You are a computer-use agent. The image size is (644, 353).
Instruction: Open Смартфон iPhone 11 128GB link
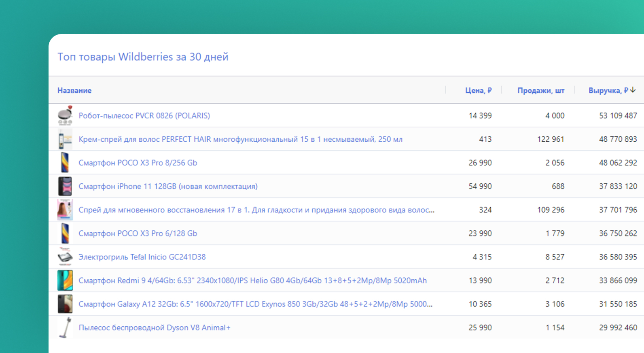(168, 186)
